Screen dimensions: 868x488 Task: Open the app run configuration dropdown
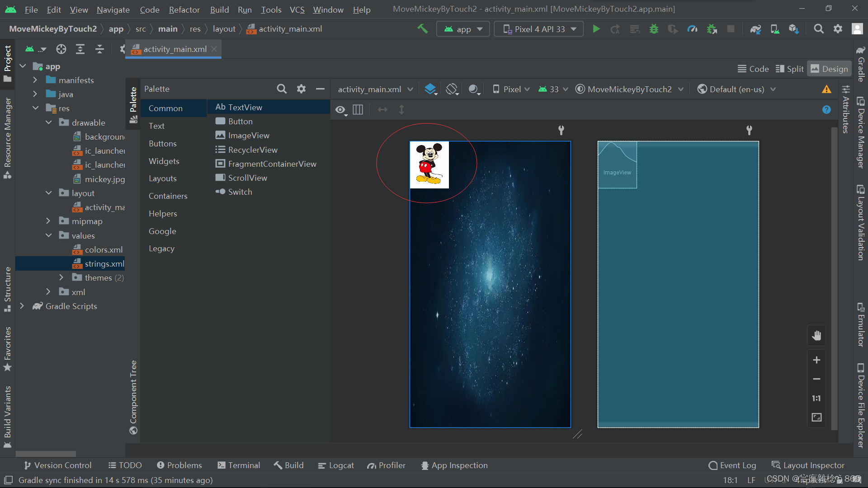[463, 29]
